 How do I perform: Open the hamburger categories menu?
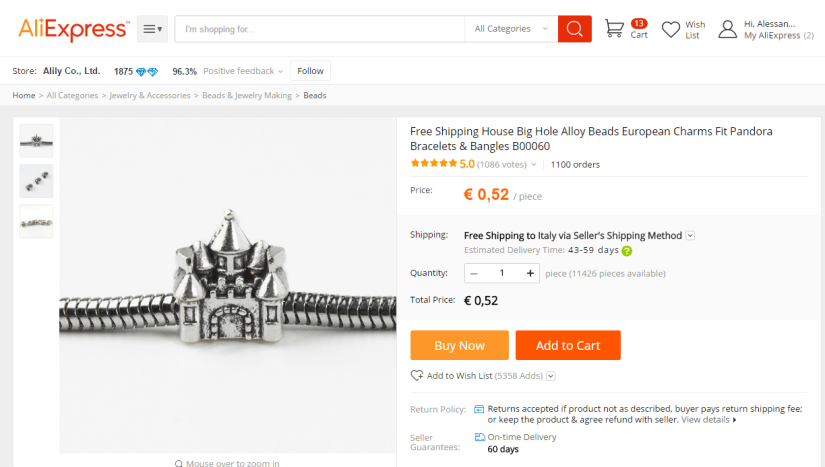click(152, 29)
